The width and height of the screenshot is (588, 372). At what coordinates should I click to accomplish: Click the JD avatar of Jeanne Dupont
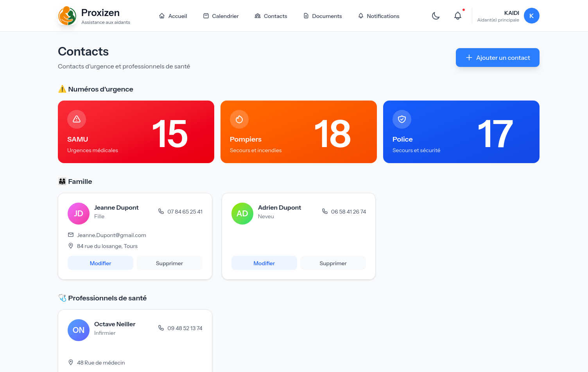(x=79, y=214)
